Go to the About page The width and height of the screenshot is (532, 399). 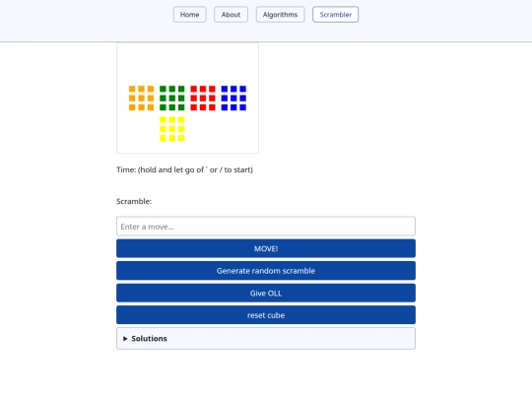(x=231, y=15)
